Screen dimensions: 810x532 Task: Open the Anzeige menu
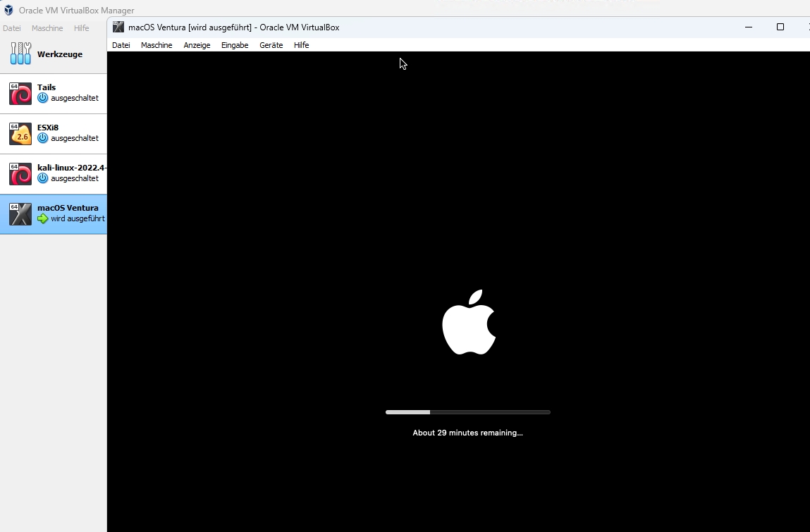[197, 45]
